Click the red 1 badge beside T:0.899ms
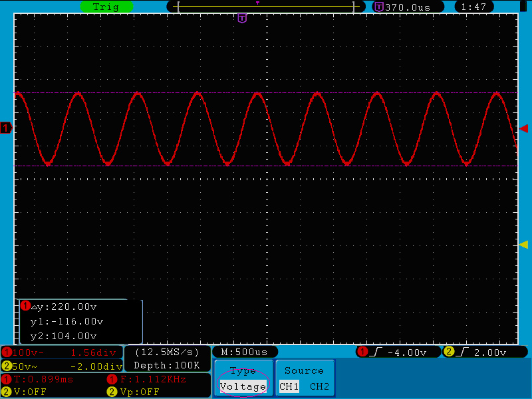Viewport: 532px width, 399px height. (6, 379)
